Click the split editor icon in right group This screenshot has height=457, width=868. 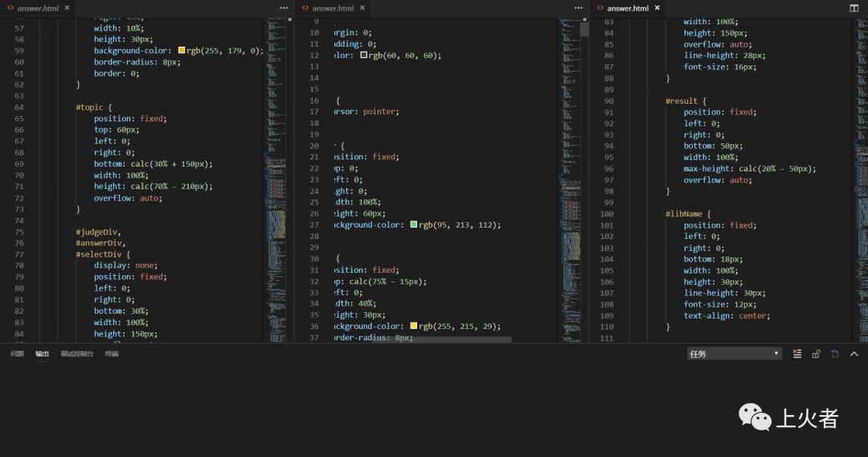pos(854,8)
